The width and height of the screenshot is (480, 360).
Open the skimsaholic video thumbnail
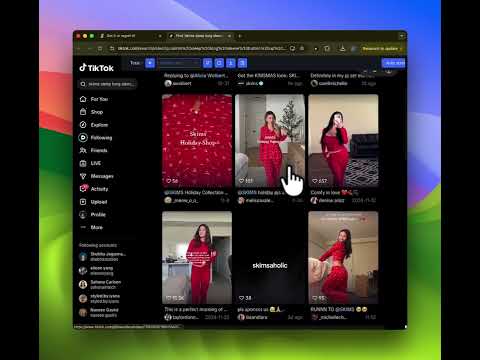tap(270, 258)
